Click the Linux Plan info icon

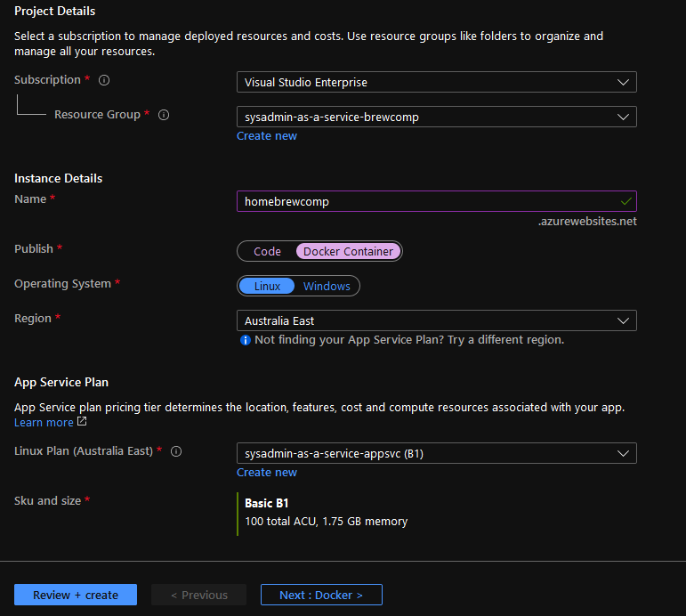(176, 451)
